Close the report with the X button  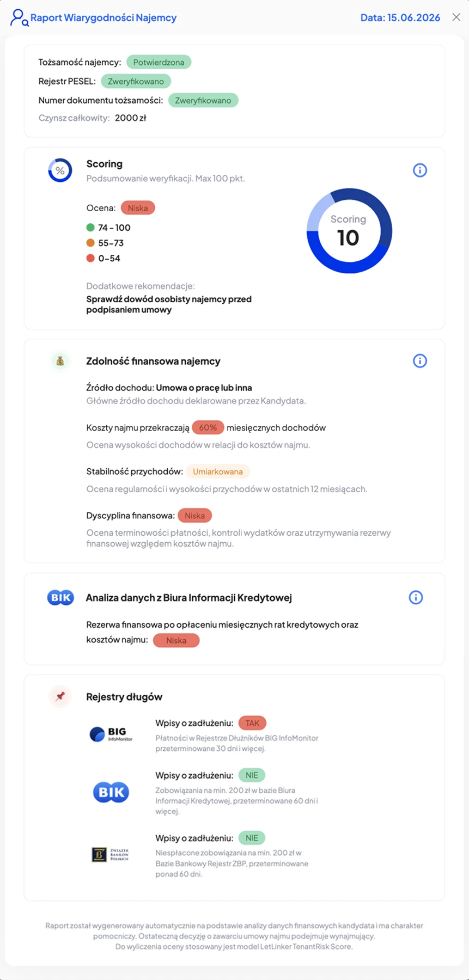click(456, 17)
